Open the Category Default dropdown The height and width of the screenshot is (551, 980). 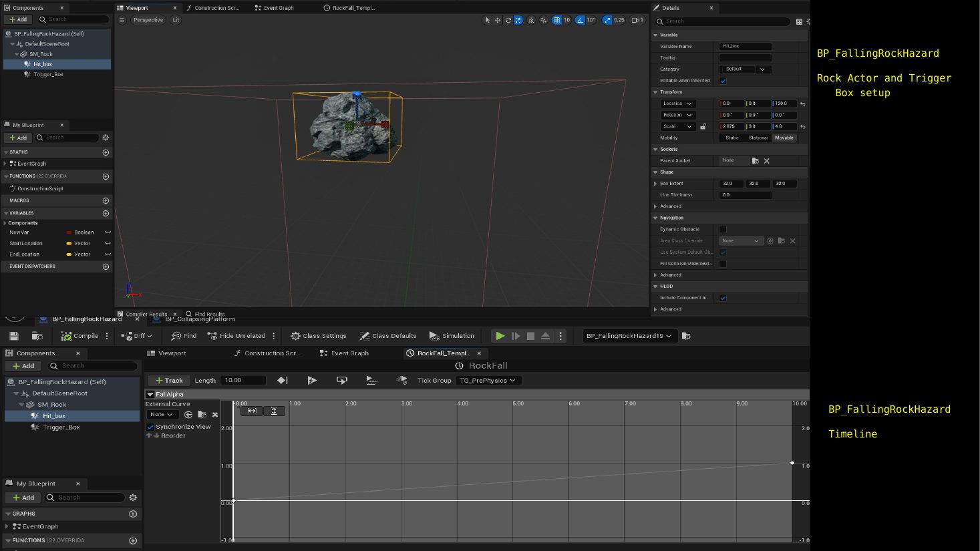[746, 69]
